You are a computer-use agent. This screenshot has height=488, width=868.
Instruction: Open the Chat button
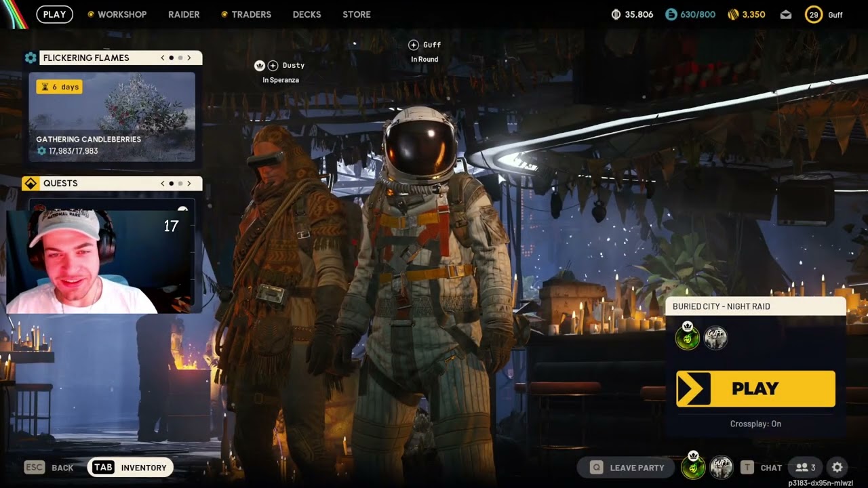(x=761, y=468)
